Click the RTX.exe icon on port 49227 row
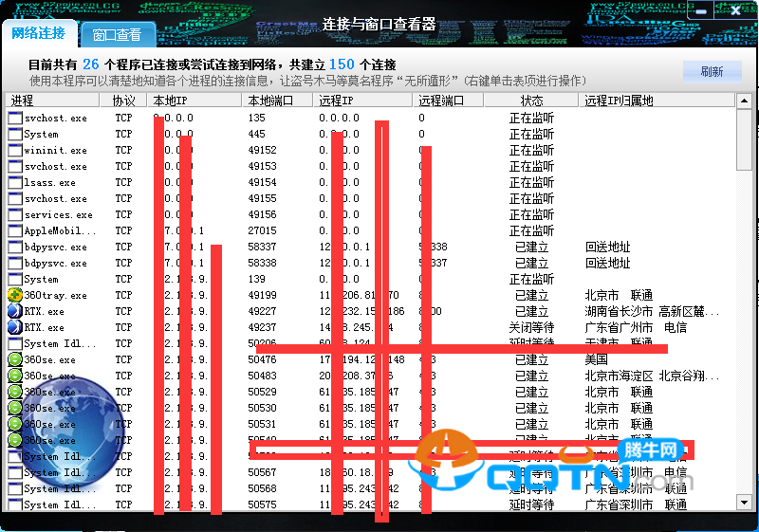The height and width of the screenshot is (532, 759). point(14,311)
